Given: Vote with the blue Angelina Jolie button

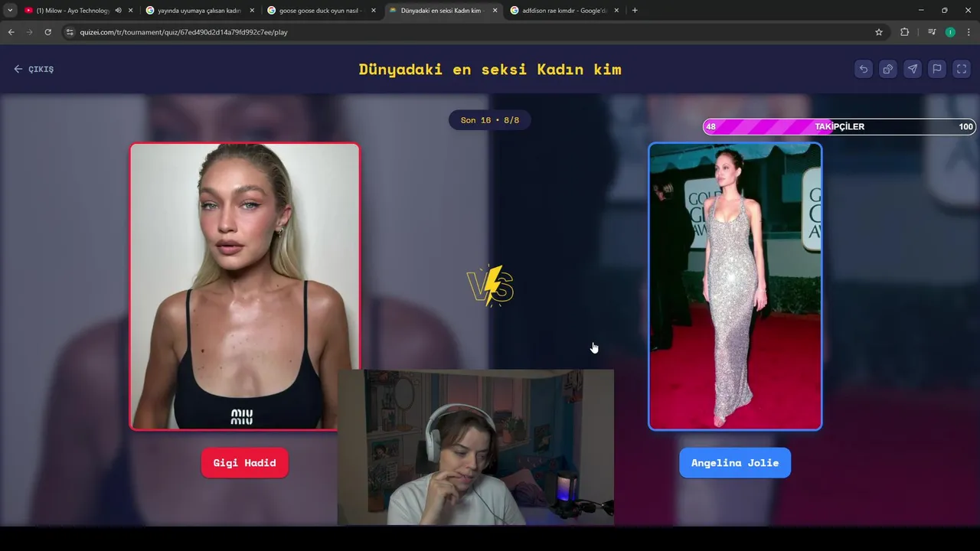Looking at the screenshot, I should tap(735, 463).
